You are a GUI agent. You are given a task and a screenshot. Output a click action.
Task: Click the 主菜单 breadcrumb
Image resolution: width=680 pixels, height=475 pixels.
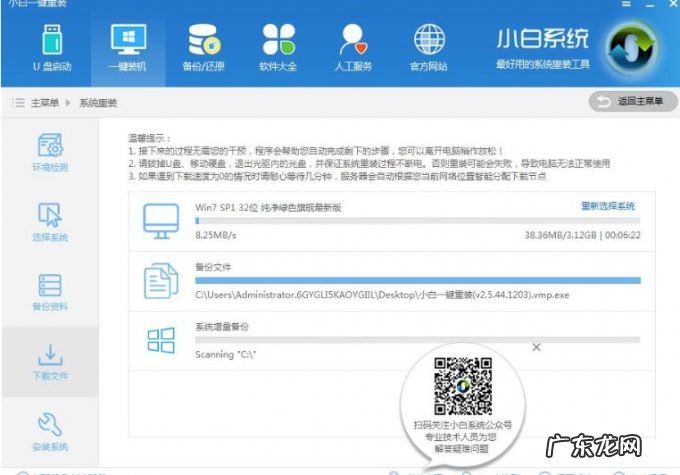[45, 103]
